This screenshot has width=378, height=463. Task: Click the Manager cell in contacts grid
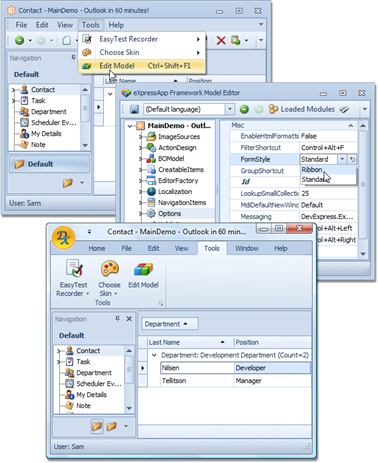[x=272, y=381]
